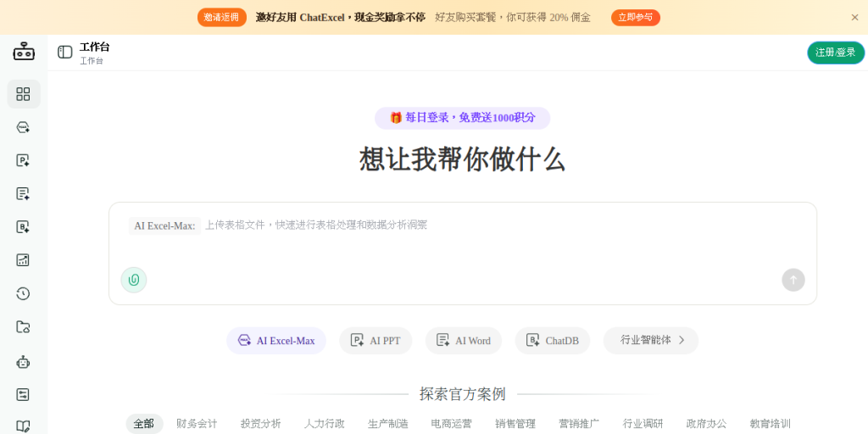Open the book guide sidebar icon
Screen dimensions: 868x434
pyautogui.click(x=23, y=427)
